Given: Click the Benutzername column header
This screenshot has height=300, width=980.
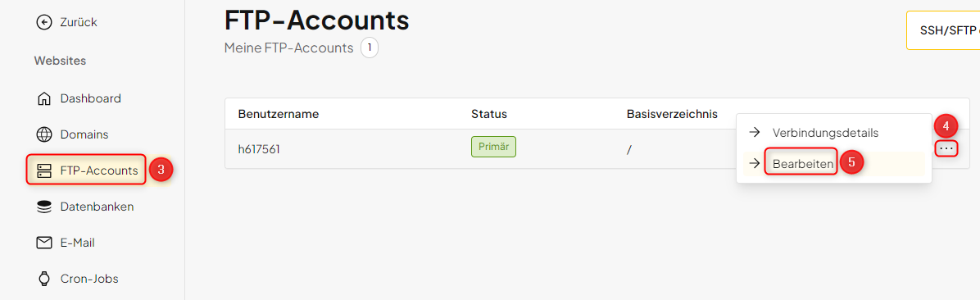Looking at the screenshot, I should click(x=279, y=115).
